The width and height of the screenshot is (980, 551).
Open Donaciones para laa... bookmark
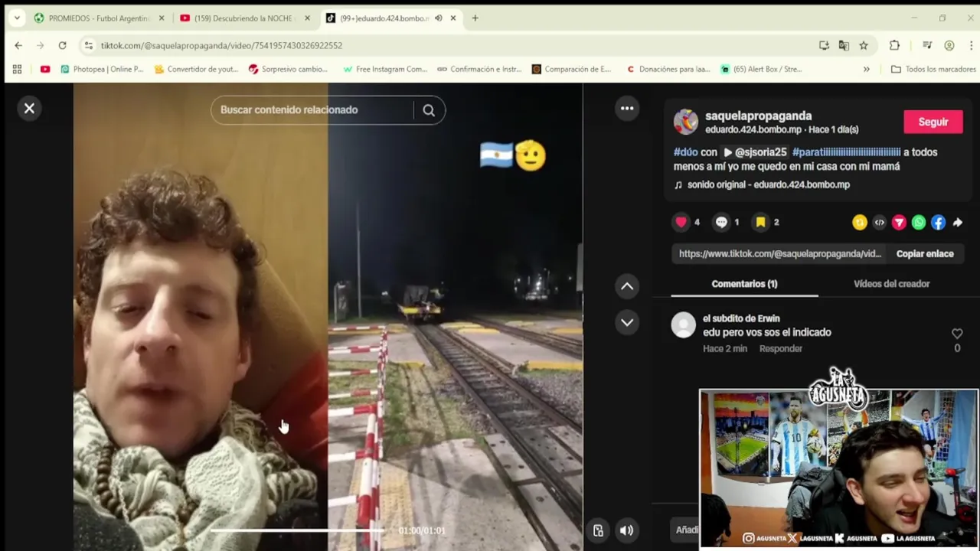668,69
